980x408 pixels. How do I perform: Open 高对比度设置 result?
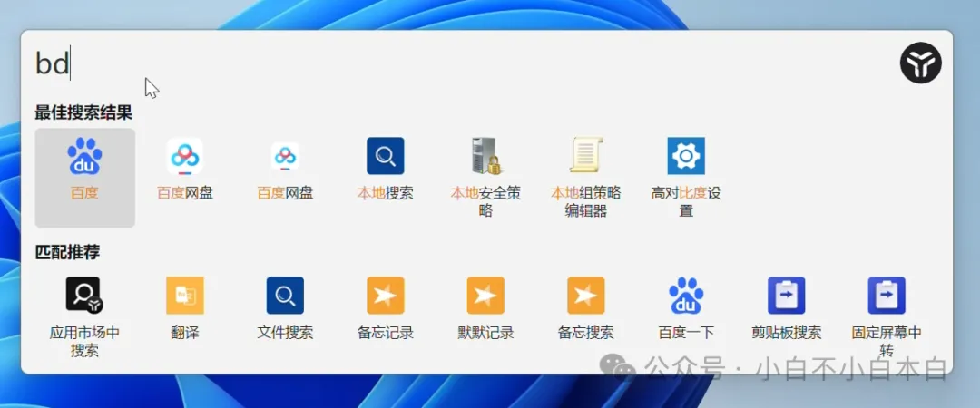[686, 178]
